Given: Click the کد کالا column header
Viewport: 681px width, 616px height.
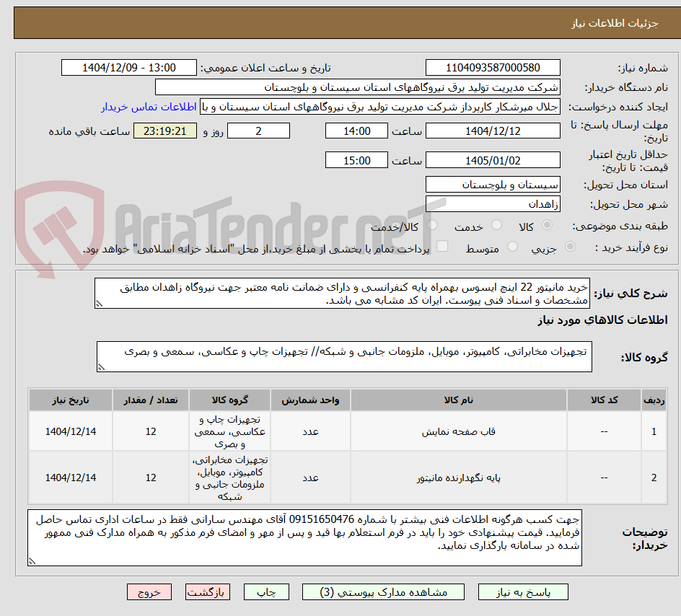Looking at the screenshot, I should 604,400.
